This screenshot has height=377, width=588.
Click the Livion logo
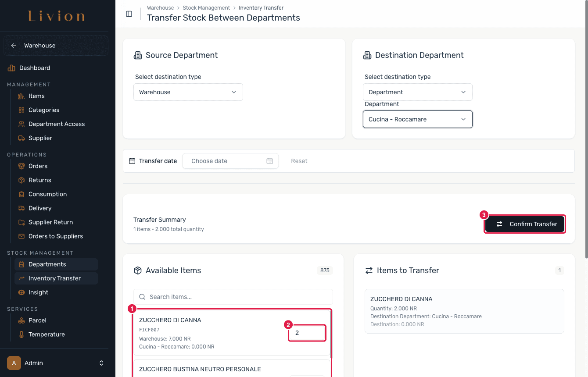(57, 17)
